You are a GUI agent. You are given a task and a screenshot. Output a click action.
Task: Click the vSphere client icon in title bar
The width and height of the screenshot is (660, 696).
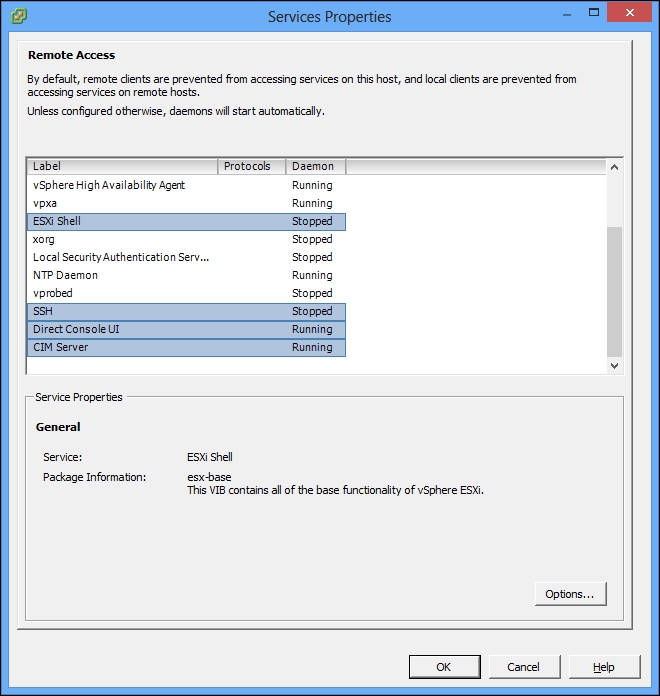[x=18, y=16]
